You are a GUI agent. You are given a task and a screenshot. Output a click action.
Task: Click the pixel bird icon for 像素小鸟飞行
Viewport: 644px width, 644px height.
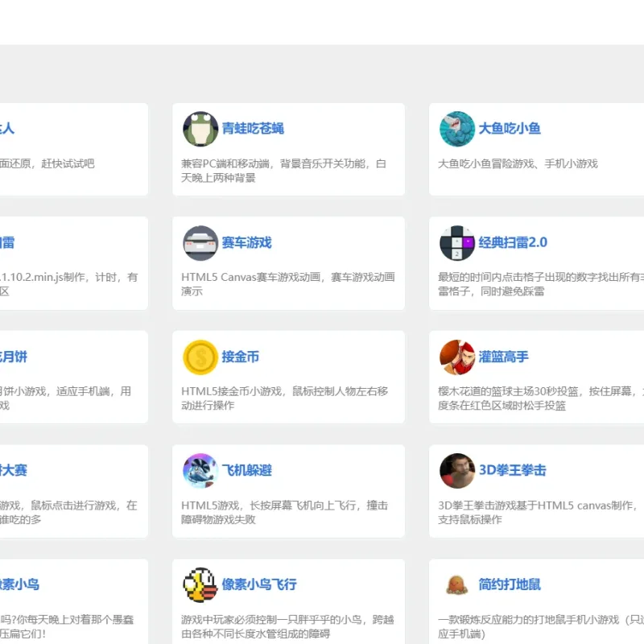(200, 585)
